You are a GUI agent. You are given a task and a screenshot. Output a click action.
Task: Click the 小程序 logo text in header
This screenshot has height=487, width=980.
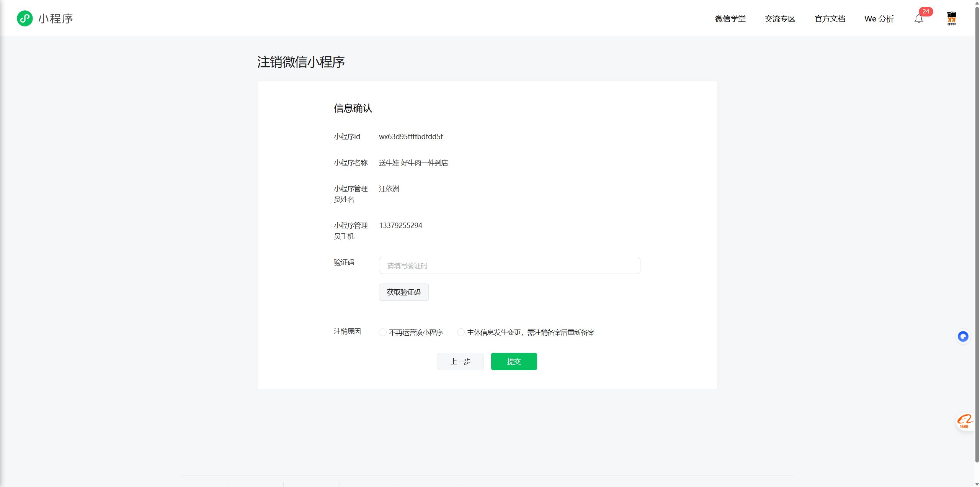pos(56,19)
